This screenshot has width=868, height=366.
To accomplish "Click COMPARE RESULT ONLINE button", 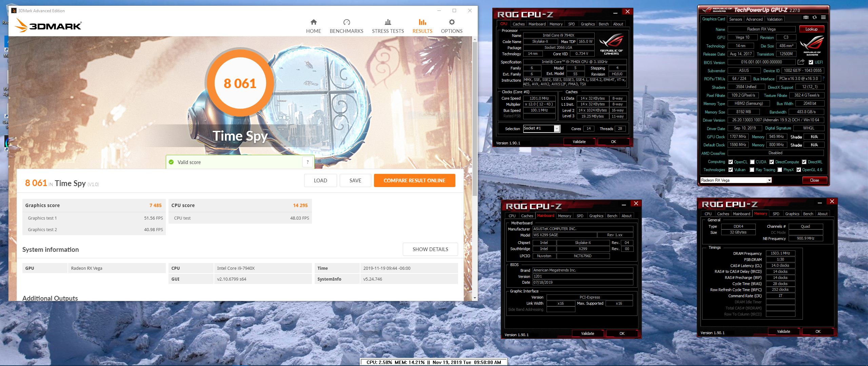I will click(x=414, y=181).
